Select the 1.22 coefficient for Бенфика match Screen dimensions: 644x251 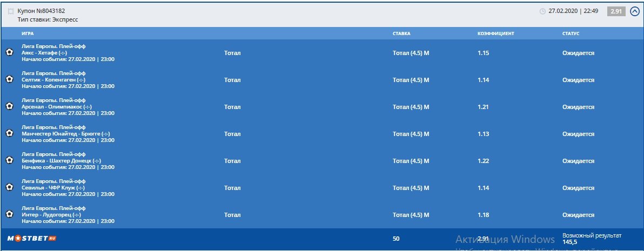point(484,161)
